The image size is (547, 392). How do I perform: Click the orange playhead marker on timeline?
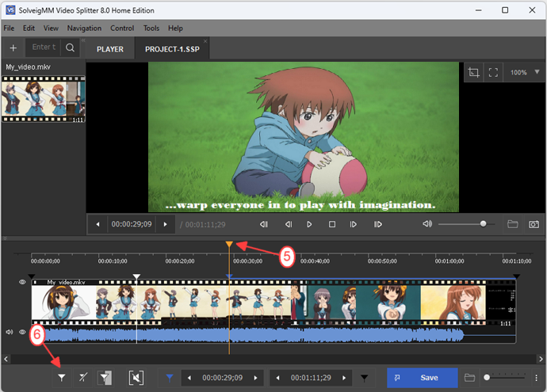point(229,244)
